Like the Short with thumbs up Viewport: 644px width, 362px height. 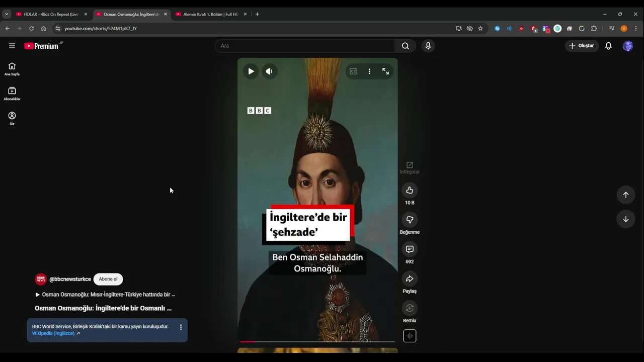pos(410,190)
